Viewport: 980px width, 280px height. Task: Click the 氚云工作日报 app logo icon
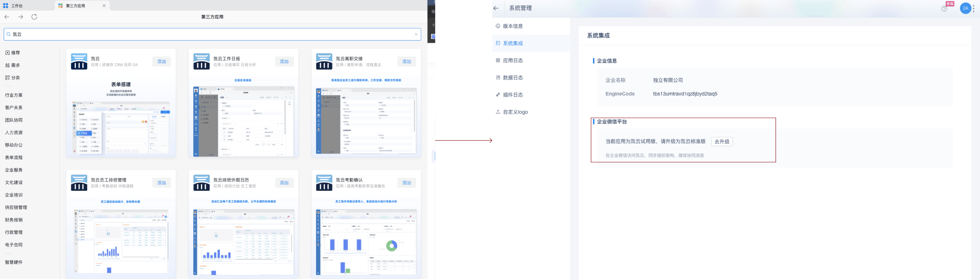pyautogui.click(x=202, y=61)
